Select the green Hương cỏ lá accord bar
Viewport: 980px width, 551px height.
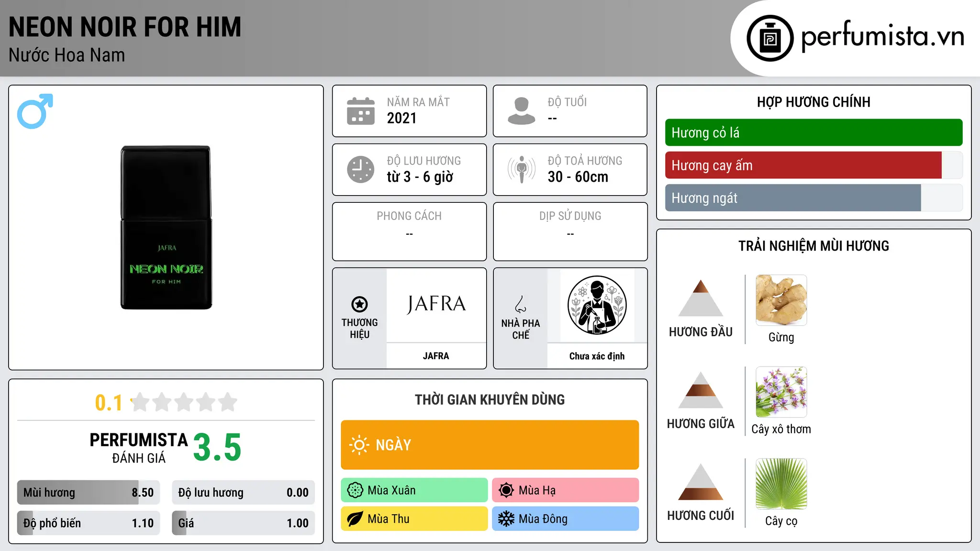[813, 132]
